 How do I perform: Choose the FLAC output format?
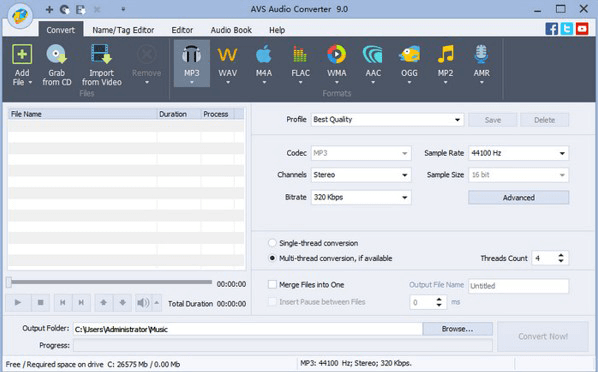(300, 64)
